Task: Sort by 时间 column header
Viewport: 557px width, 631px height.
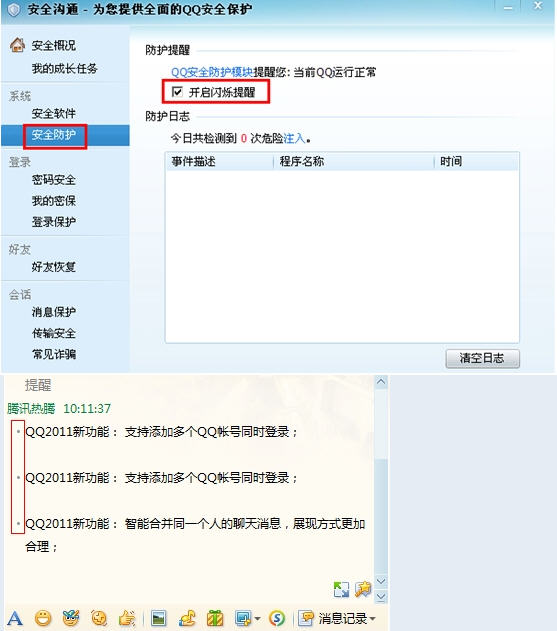Action: [x=476, y=161]
